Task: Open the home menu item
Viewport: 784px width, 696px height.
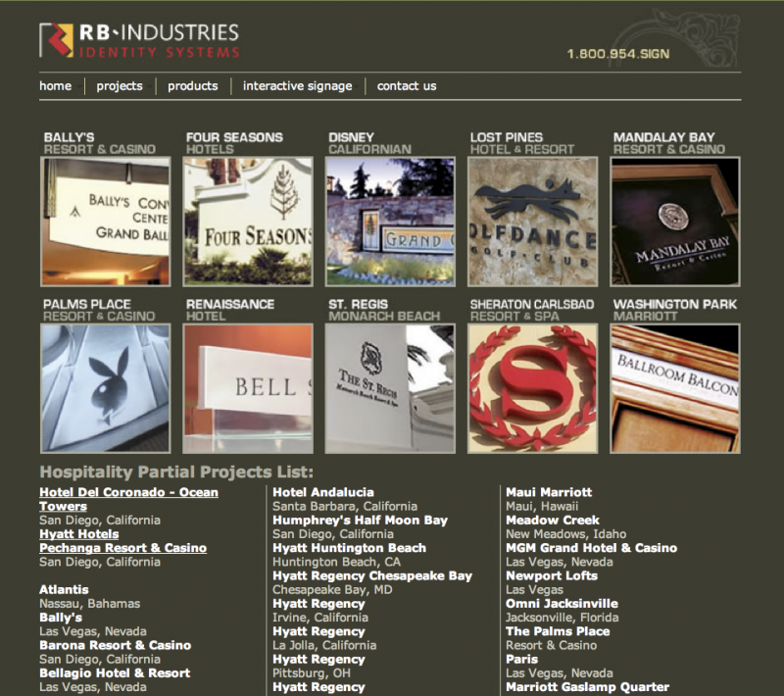Action: pyautogui.click(x=55, y=86)
